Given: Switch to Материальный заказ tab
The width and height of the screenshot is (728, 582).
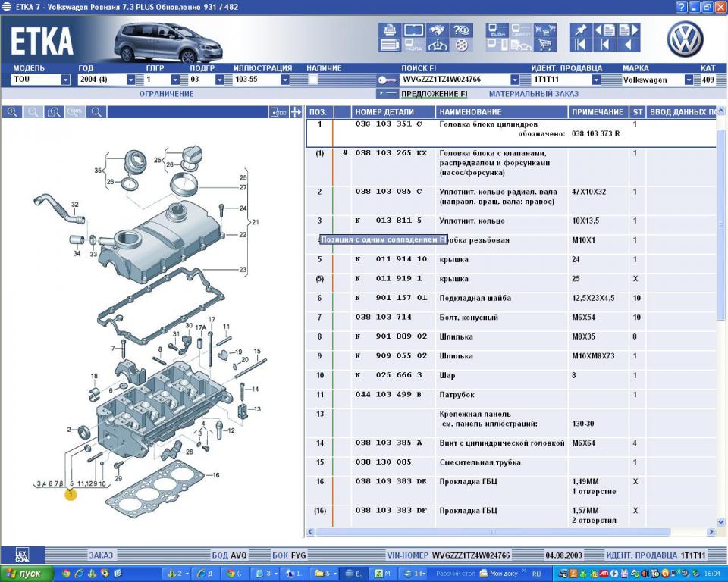Looking at the screenshot, I should 533,94.
